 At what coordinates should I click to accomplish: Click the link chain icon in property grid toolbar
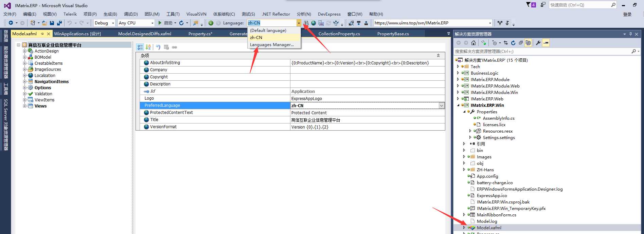coord(174,47)
